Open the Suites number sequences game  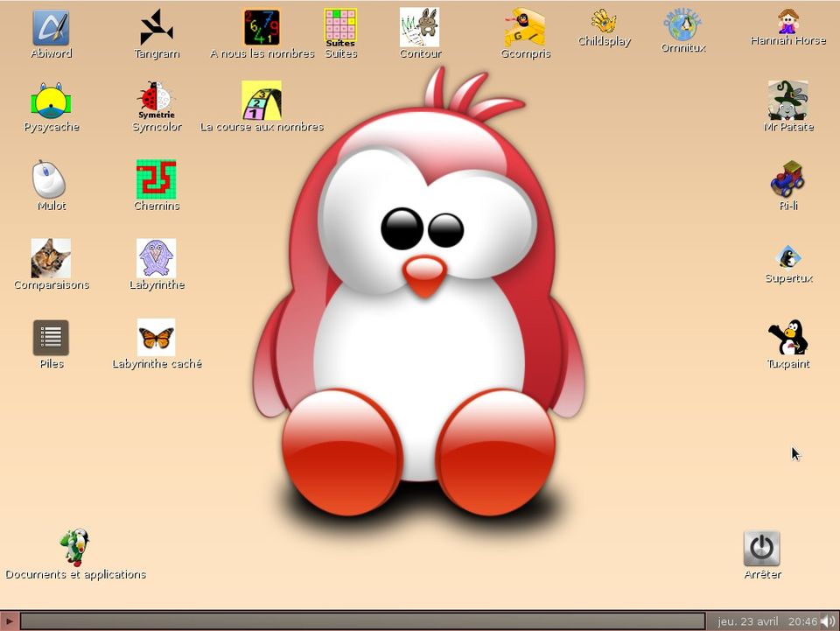click(340, 26)
